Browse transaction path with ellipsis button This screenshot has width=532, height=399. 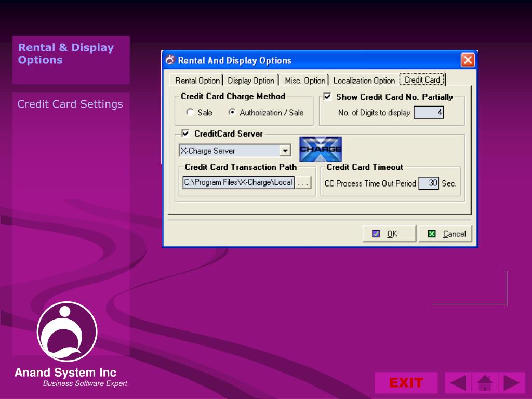click(x=303, y=182)
